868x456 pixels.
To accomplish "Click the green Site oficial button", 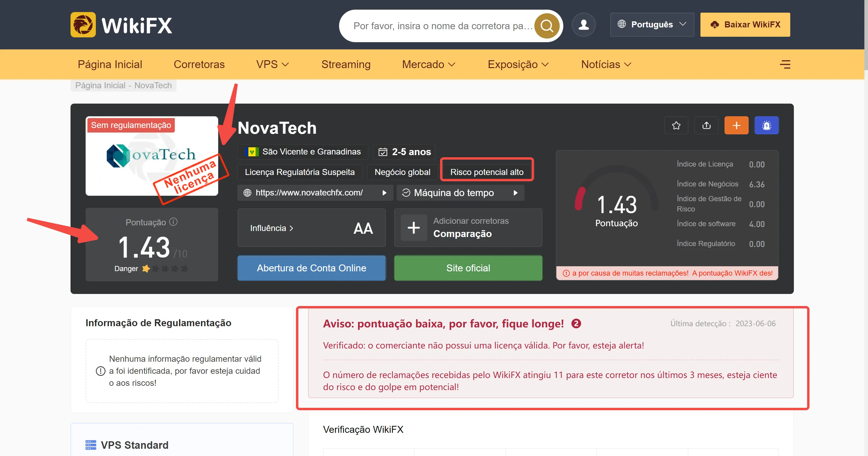I will [468, 268].
